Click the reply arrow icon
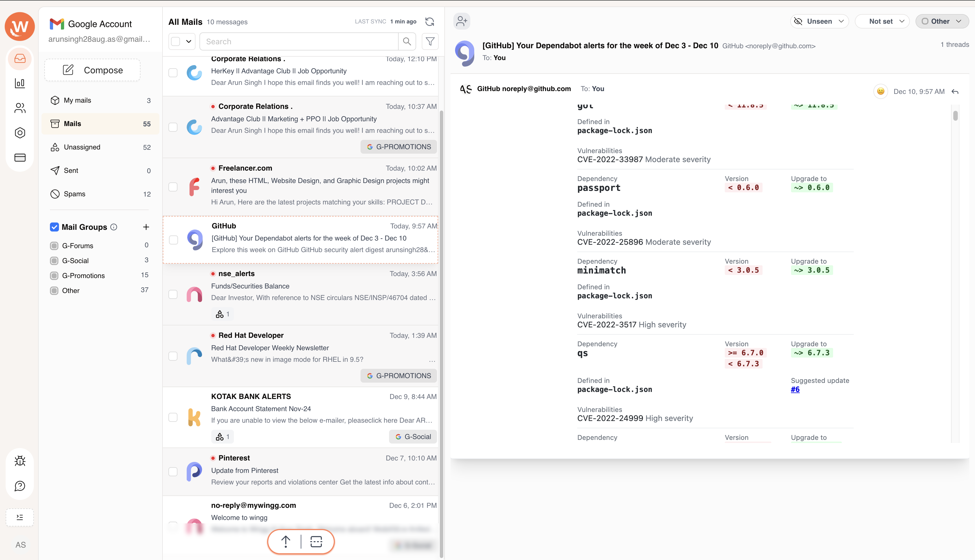Screen dimensions: 975x560 click(x=955, y=92)
